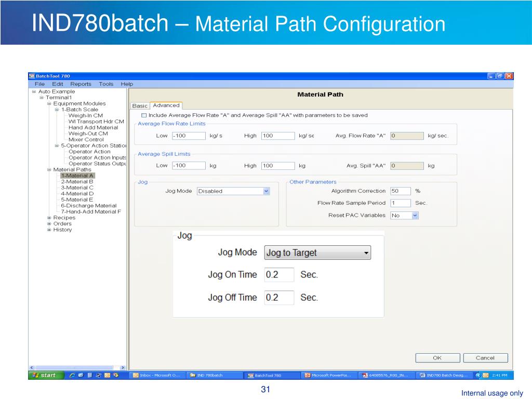Click Average Flow Rate High field
This screenshot has height=399, width=532.
(278, 136)
